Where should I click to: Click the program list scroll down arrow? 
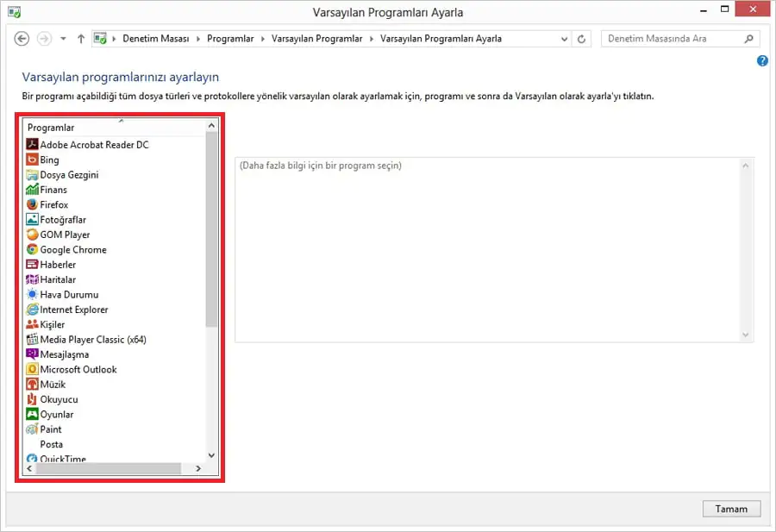[x=212, y=456]
